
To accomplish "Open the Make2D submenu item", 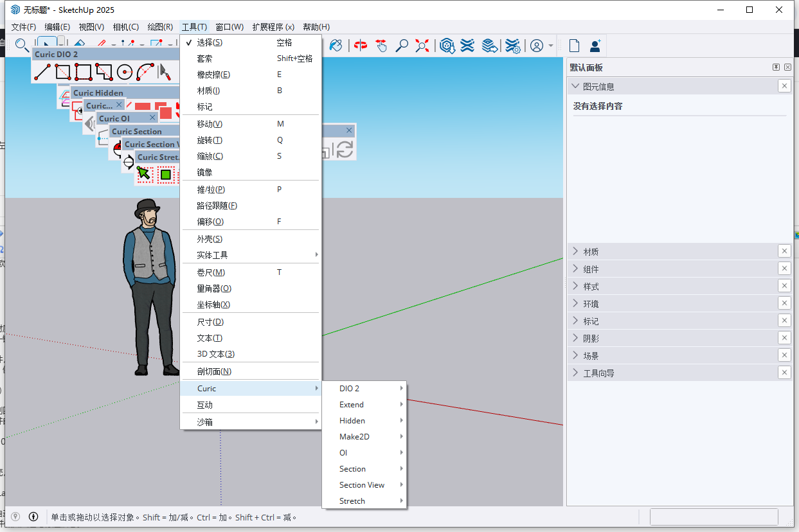I will [x=364, y=437].
